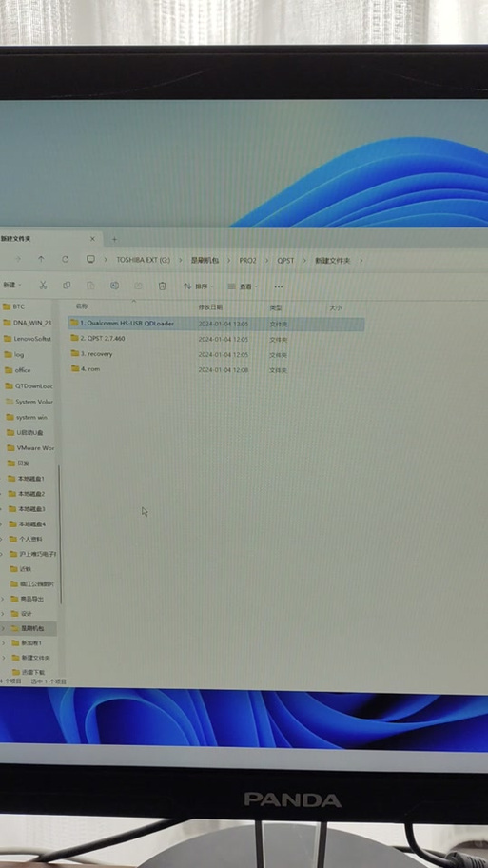The width and height of the screenshot is (488, 868).
Task: Select 迅雷下载 folder in navigation pane
Action: coord(29,672)
